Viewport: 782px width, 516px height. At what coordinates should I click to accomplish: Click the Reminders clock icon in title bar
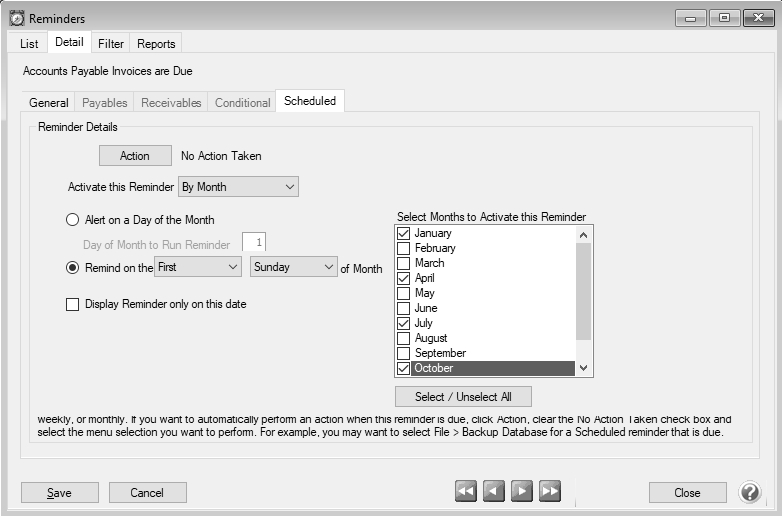pos(17,19)
